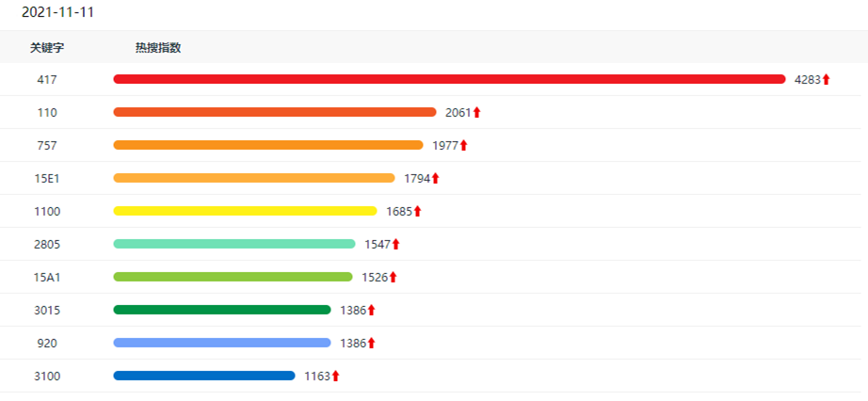Click the red arrow beside 1547
This screenshot has width=868, height=401.
pyautogui.click(x=395, y=244)
